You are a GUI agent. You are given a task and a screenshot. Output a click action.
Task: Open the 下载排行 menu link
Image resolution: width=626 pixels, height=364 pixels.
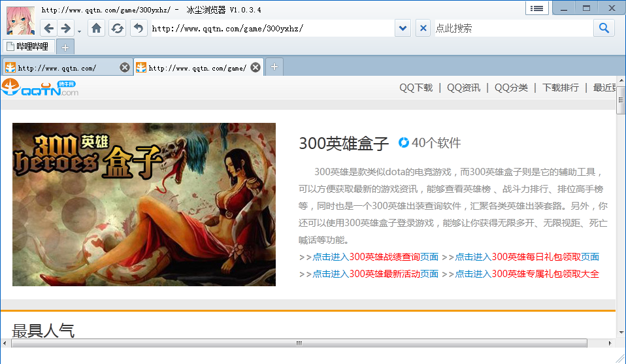click(x=561, y=88)
